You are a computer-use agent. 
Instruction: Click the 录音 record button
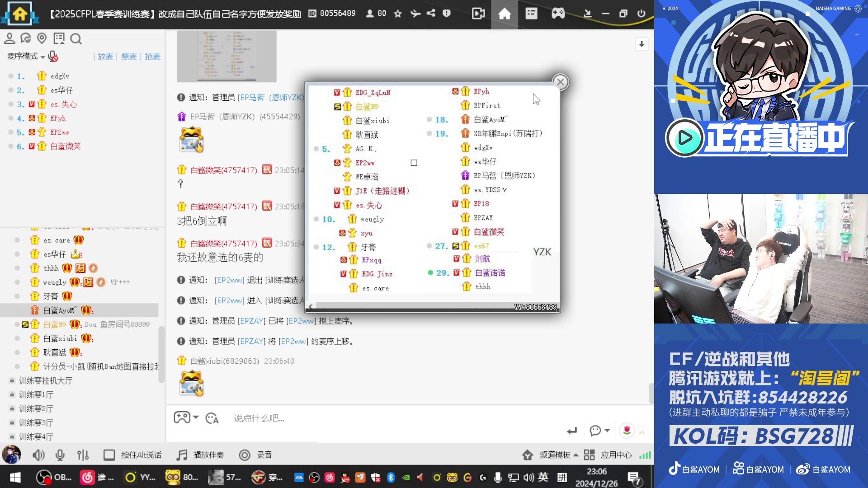(x=255, y=455)
